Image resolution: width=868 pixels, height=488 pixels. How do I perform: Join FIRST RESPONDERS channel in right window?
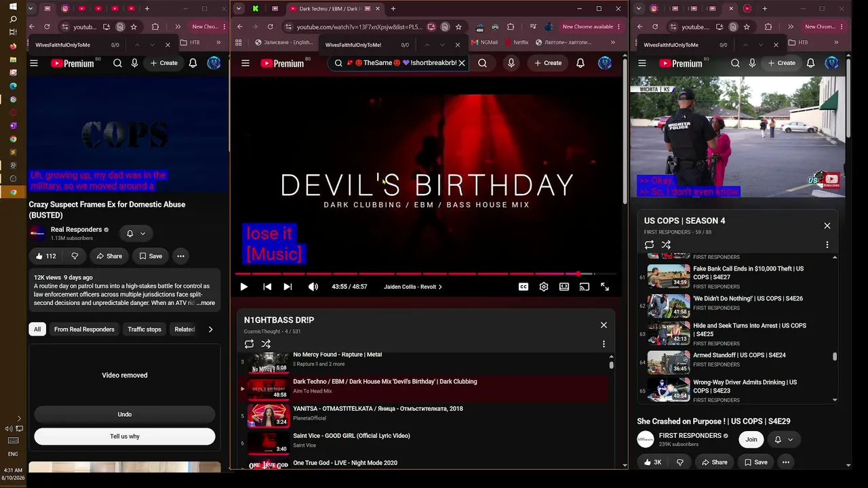tap(751, 440)
